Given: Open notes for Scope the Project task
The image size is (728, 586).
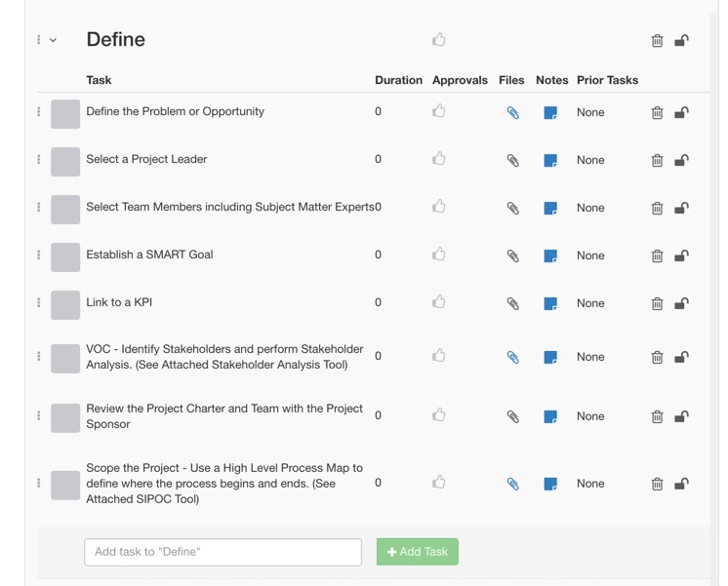Looking at the screenshot, I should point(550,484).
